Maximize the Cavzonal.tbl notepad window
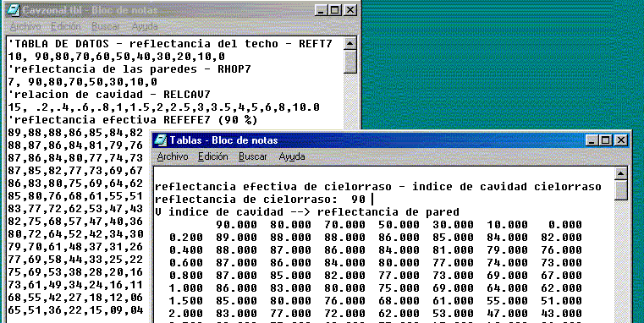Screen dimensions: 644x323 tap(334, 10)
